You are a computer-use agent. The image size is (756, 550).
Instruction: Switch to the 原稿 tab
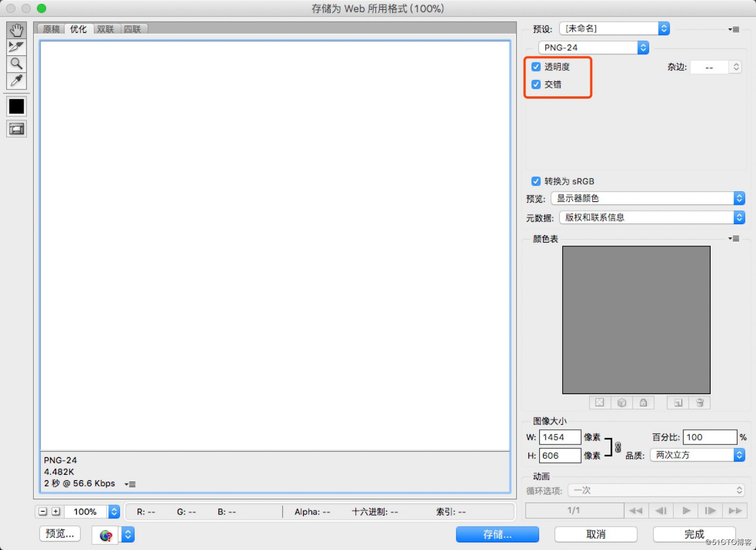click(51, 29)
